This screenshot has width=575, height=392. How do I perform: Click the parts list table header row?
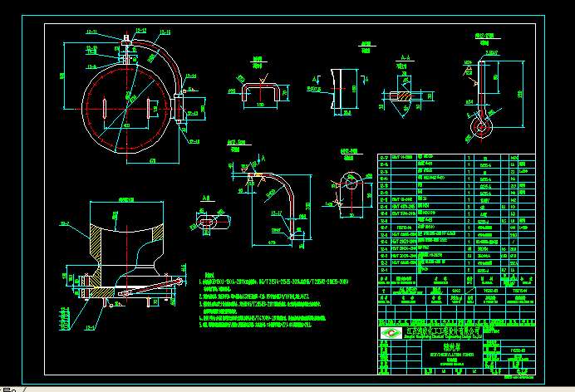tap(456, 280)
